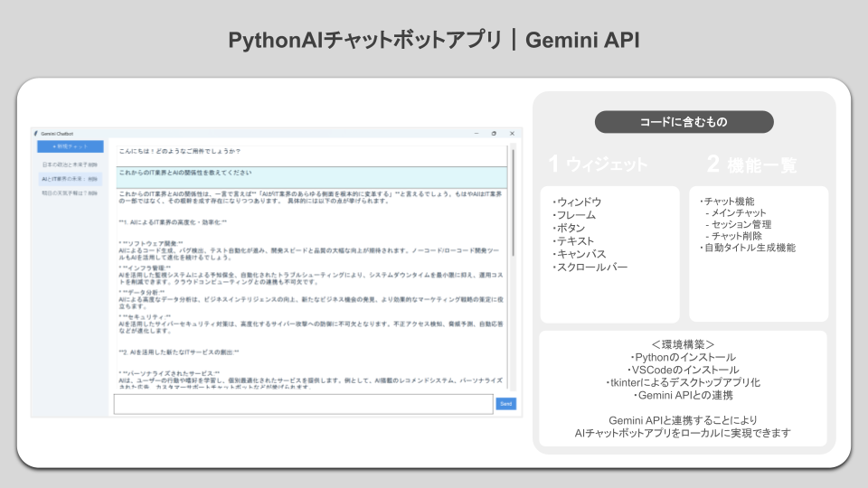The width and height of the screenshot is (868, 488).
Task: Delete the AIとIT業界の未来 session via 削除
Action: click(93, 179)
